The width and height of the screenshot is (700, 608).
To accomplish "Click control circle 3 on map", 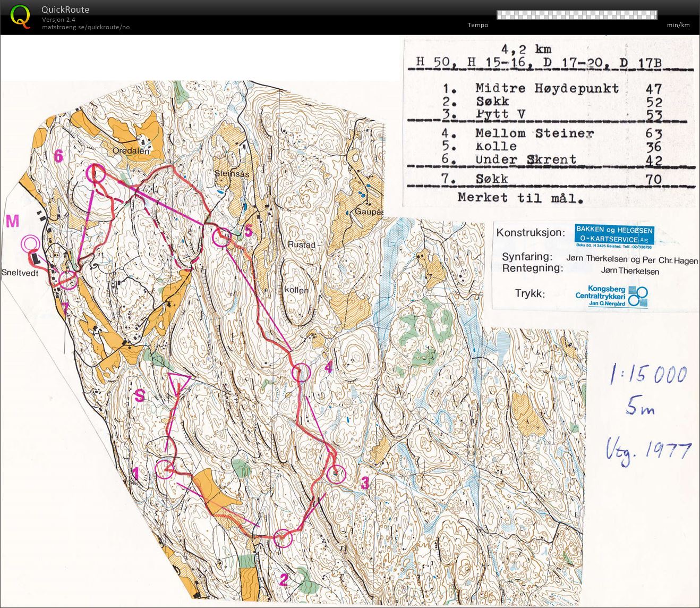I will (x=336, y=474).
